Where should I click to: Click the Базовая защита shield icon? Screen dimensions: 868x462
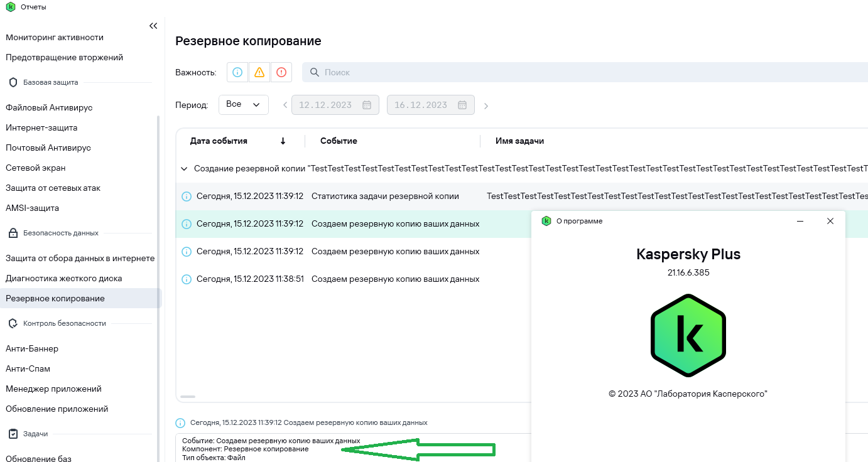click(x=13, y=82)
